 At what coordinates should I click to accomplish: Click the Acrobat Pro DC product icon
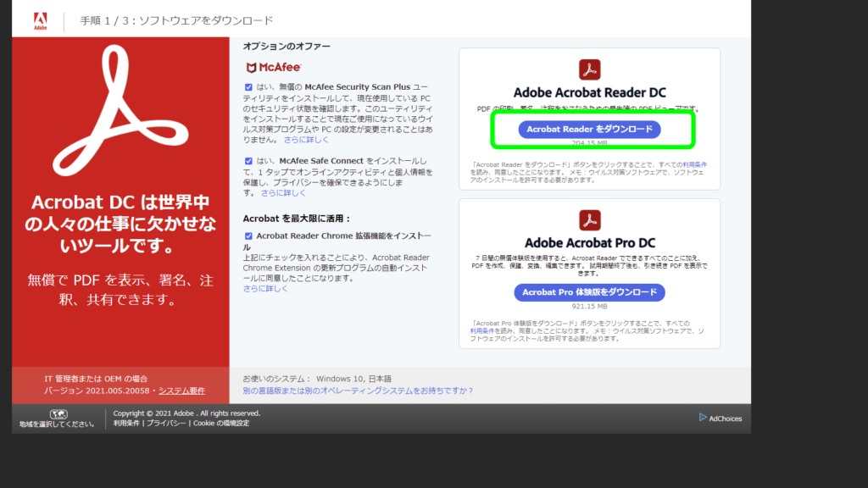click(590, 220)
